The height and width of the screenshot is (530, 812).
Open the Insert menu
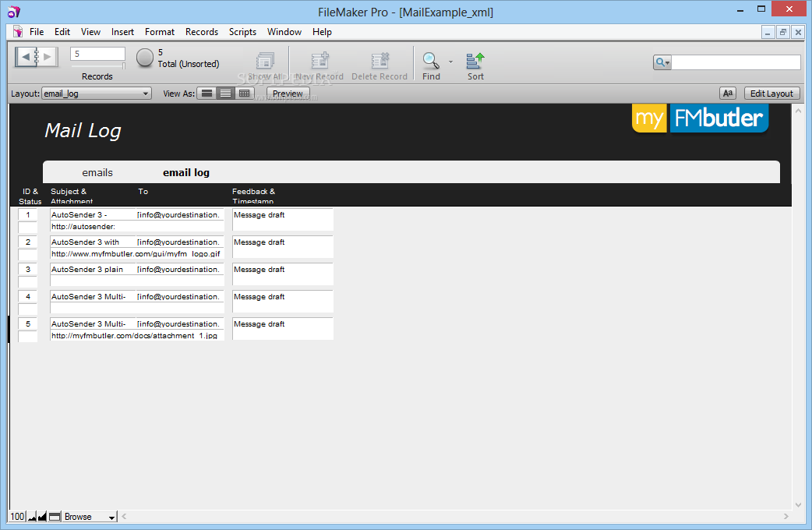click(122, 32)
